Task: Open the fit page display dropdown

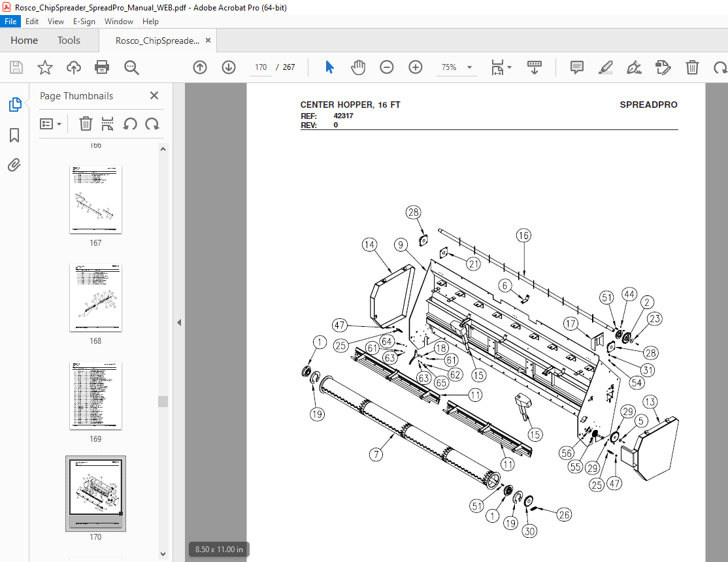Action: [x=501, y=67]
